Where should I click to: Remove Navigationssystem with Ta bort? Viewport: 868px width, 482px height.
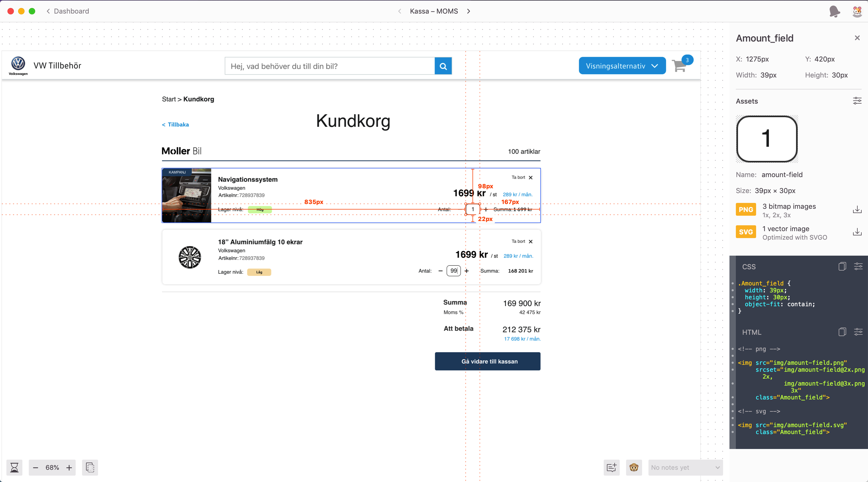pyautogui.click(x=522, y=178)
